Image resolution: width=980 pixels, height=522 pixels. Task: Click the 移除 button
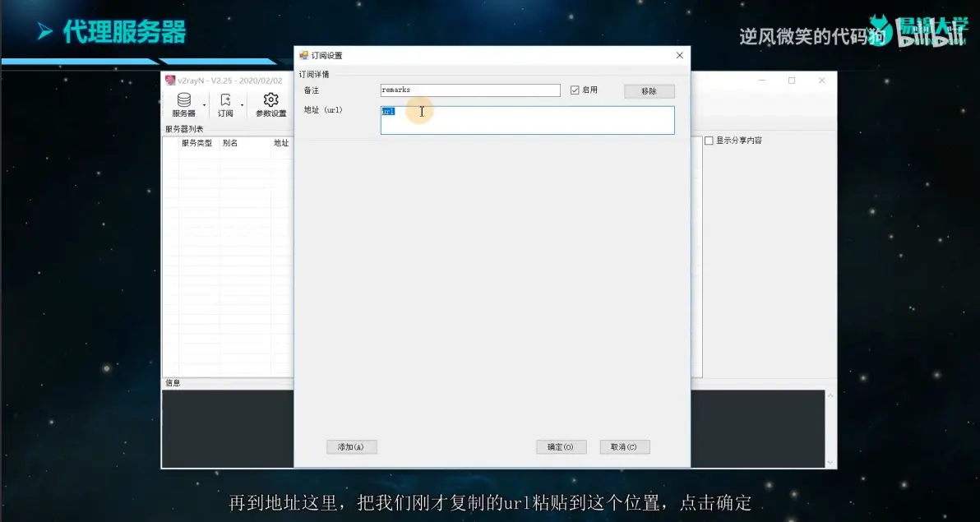click(649, 91)
